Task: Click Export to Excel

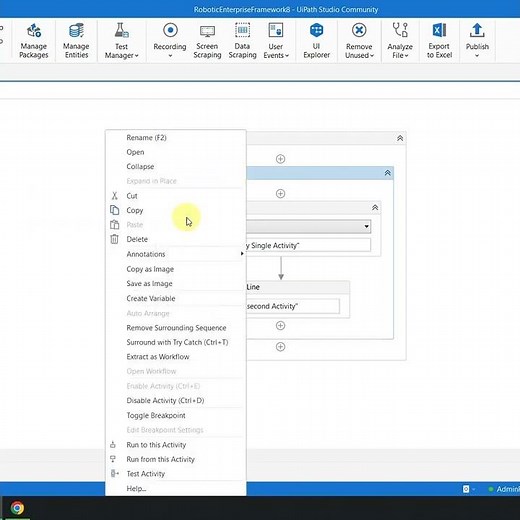Action: pos(439,41)
